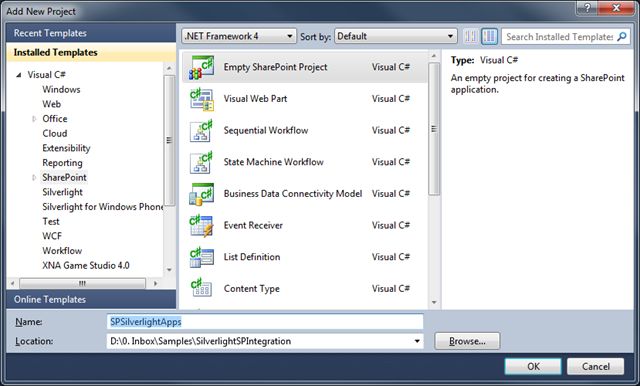Select the Event Receiver template icon
The width and height of the screenshot is (640, 386).
(x=201, y=226)
